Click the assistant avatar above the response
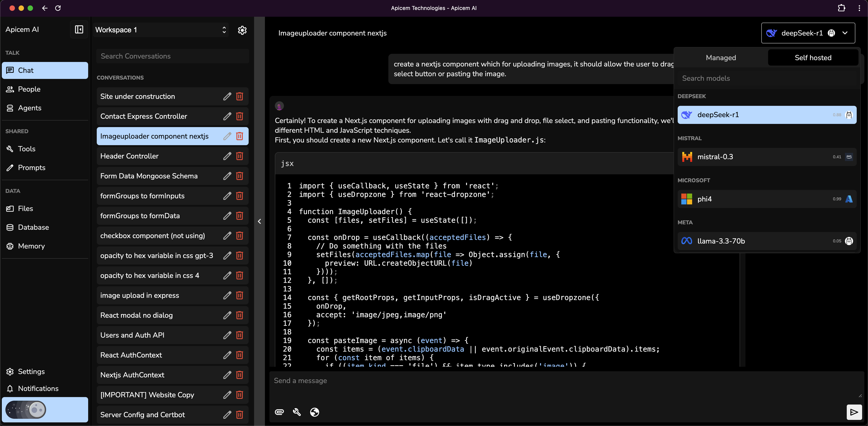The height and width of the screenshot is (426, 868). click(x=279, y=106)
